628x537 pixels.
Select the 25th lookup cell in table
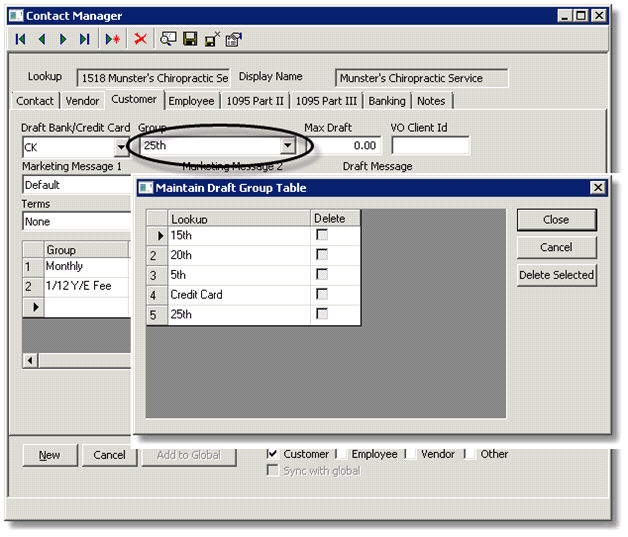(239, 314)
